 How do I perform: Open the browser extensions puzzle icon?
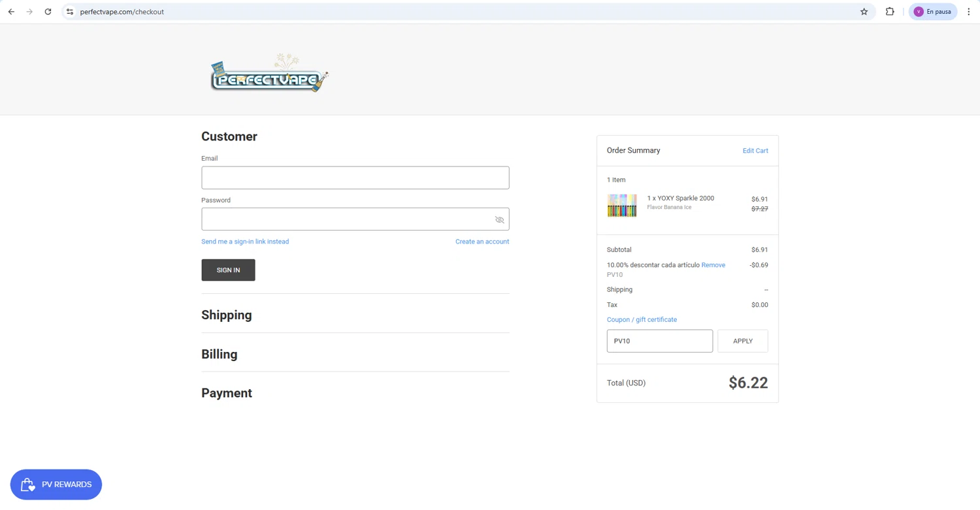[x=890, y=12]
